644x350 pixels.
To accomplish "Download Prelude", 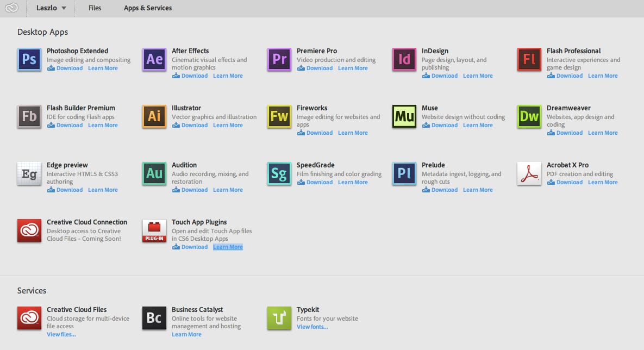I will pos(440,190).
